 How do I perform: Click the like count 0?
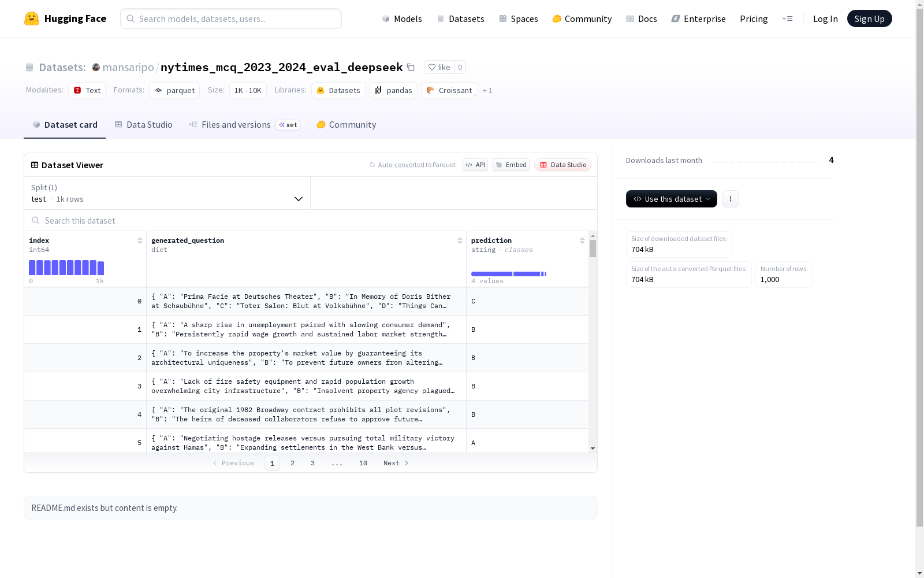pyautogui.click(x=460, y=67)
